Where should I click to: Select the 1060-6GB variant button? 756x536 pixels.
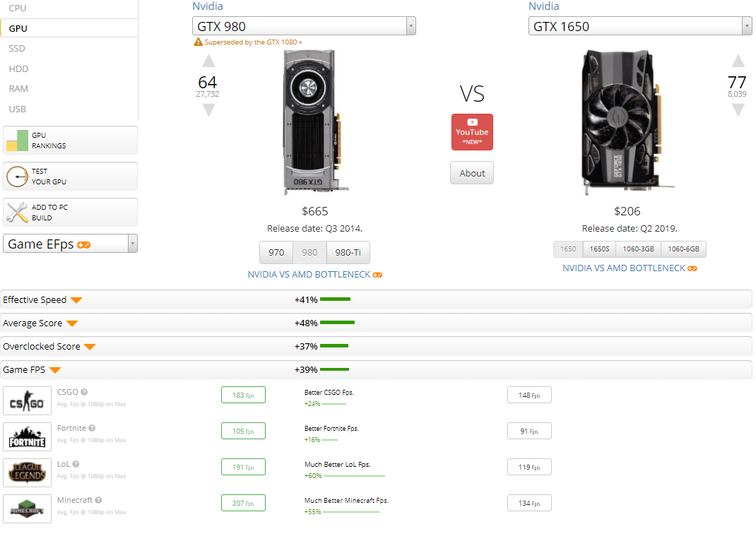click(x=683, y=249)
